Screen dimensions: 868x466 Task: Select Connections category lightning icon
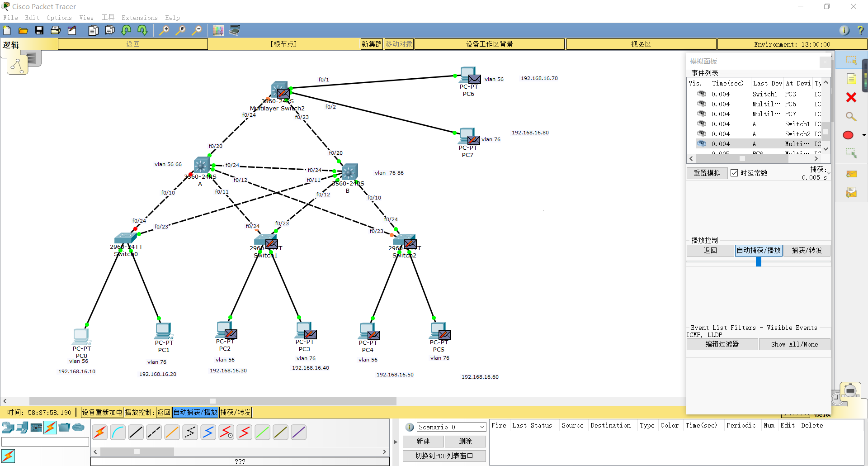tap(50, 428)
